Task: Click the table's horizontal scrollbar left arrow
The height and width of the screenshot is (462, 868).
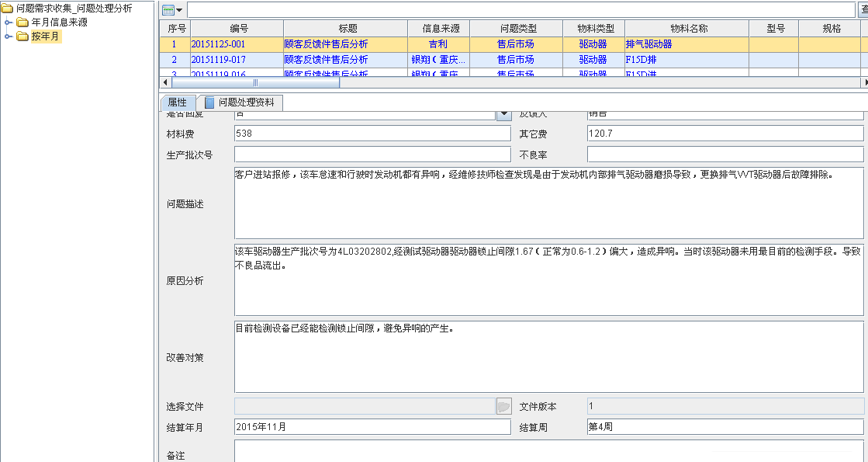Action: [164, 82]
